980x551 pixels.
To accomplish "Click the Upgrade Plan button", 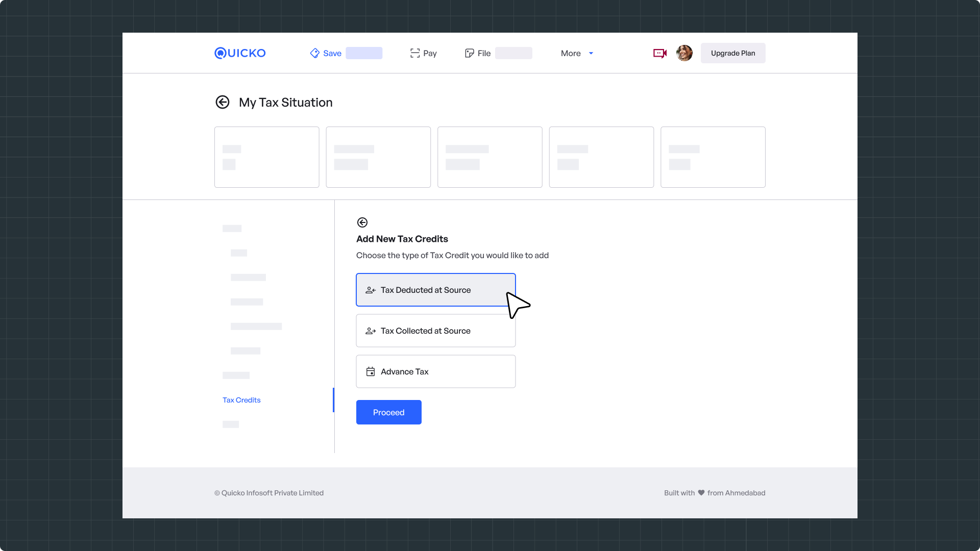I will click(733, 53).
